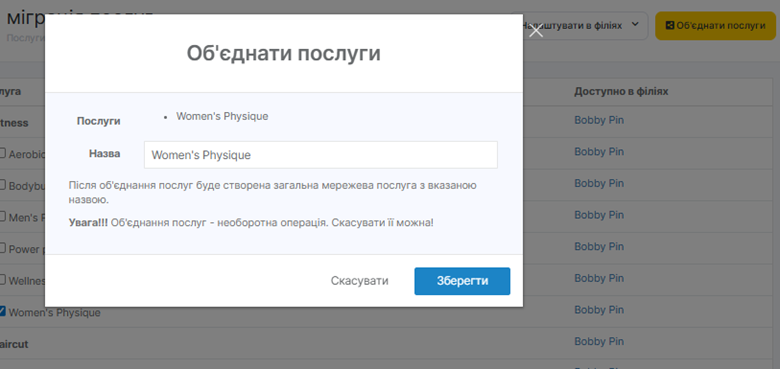Image resolution: width=780 pixels, height=369 pixels.
Task: Tick the Bodybuilding service checkbox
Action: [2, 185]
